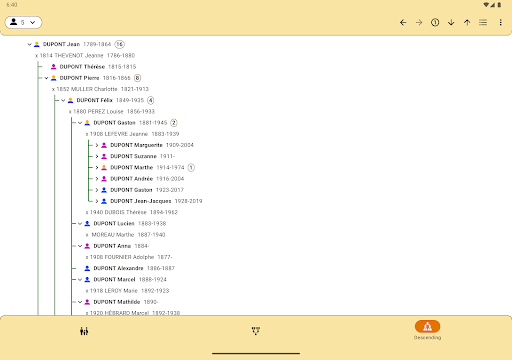Select the name DUPONT Thérèse 1815-1815

(x=98, y=67)
